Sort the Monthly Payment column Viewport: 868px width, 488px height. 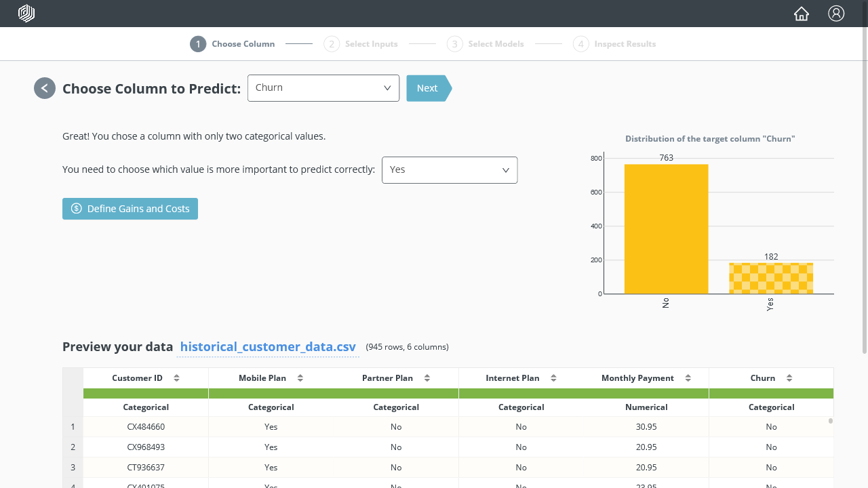coord(688,378)
